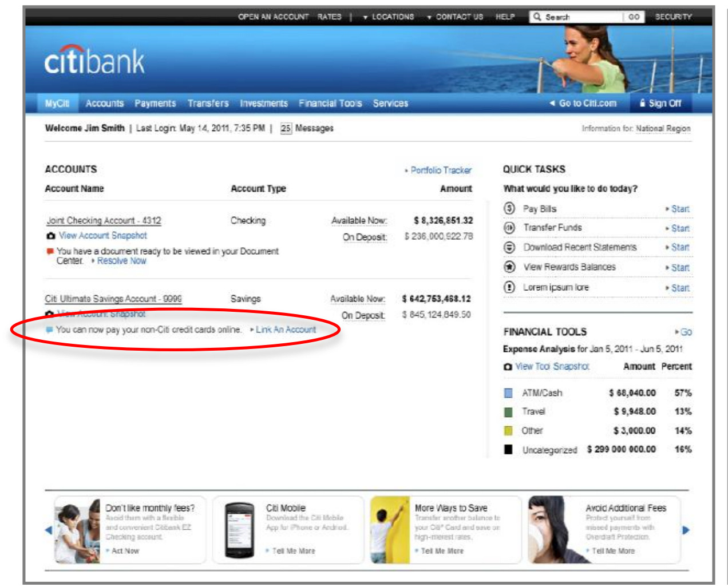728x587 pixels.
Task: Click the Don't like monthly fees promo image
Action: click(x=77, y=530)
